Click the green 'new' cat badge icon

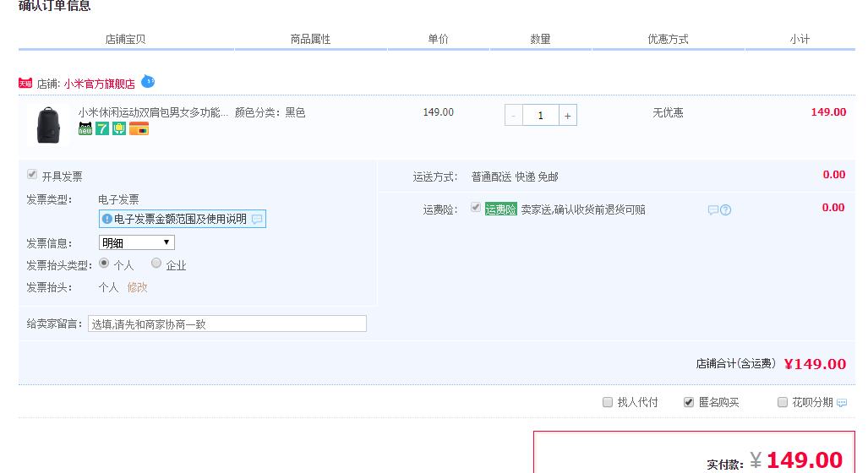click(x=85, y=129)
